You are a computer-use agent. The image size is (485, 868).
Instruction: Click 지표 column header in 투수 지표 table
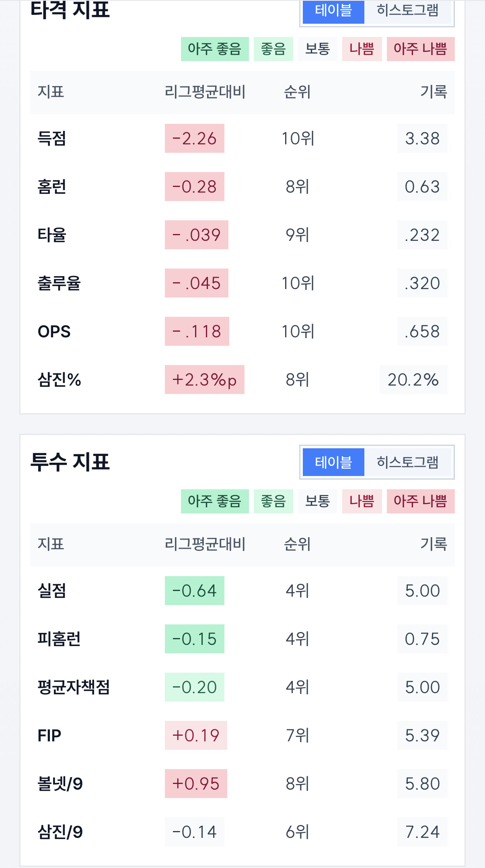tap(51, 544)
